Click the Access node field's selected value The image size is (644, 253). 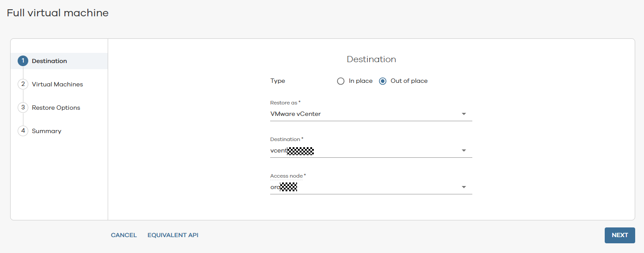pyautogui.click(x=283, y=187)
